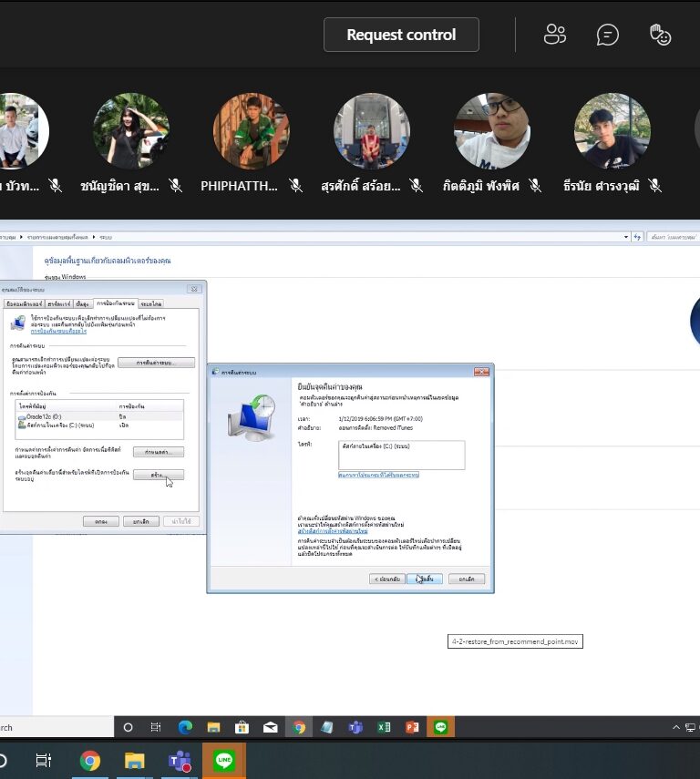
Task: Select the ธีรนัย participant avatar
Action: [x=612, y=131]
